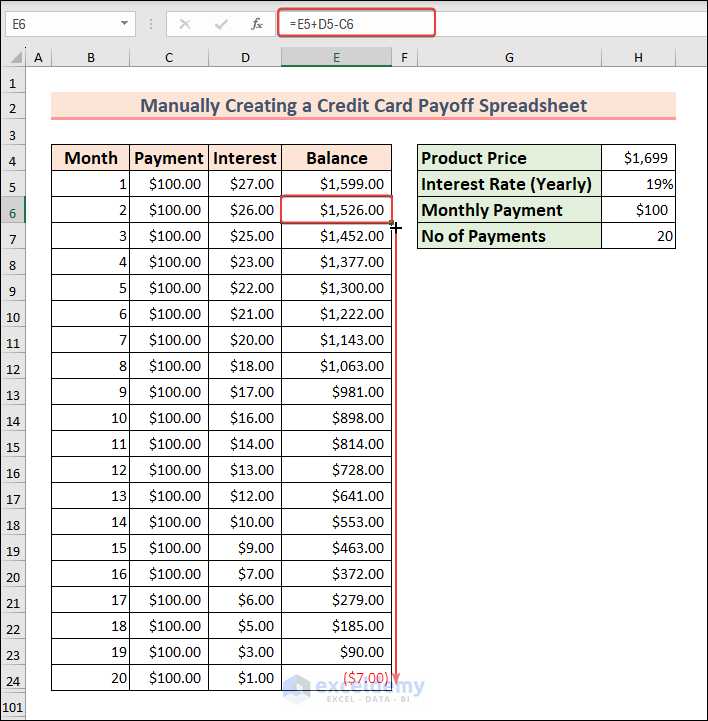Select column F header
The height and width of the screenshot is (721, 708).
(x=405, y=57)
